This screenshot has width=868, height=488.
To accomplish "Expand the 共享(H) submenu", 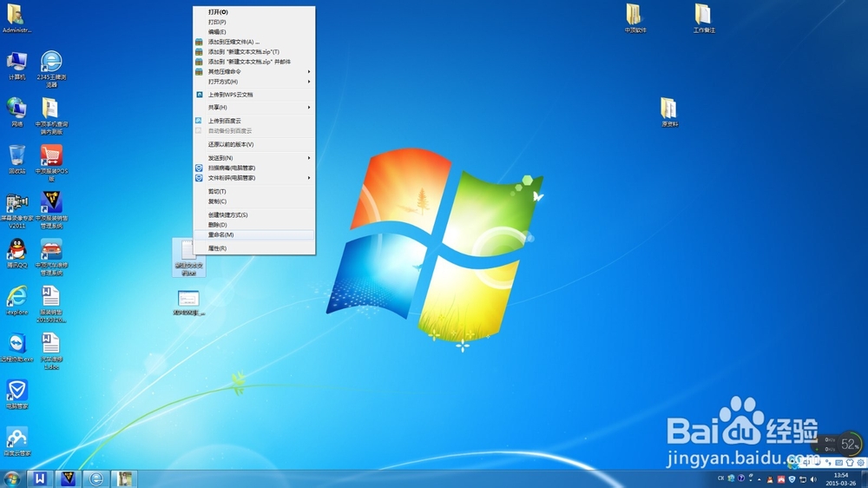I will tap(254, 107).
